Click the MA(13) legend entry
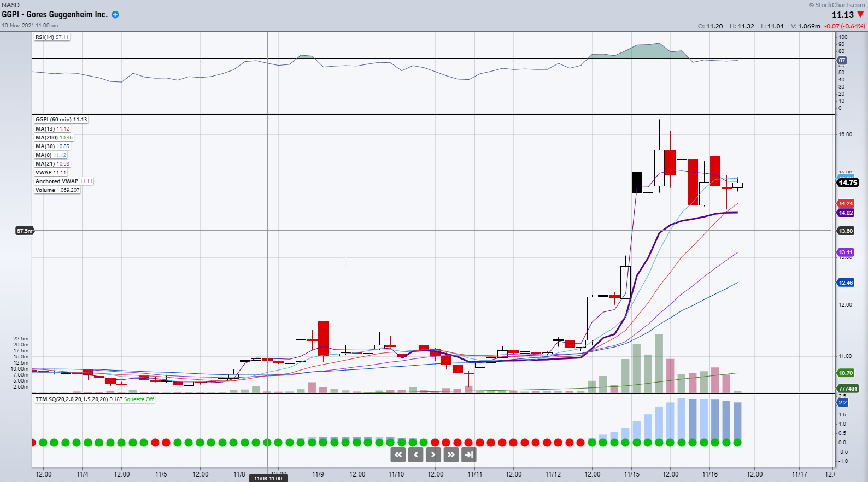 point(52,129)
